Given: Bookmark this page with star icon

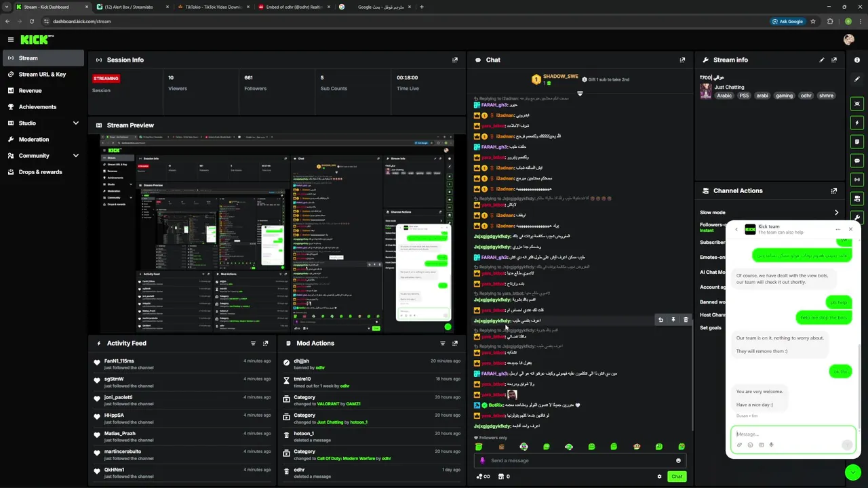Looking at the screenshot, I should [813, 21].
